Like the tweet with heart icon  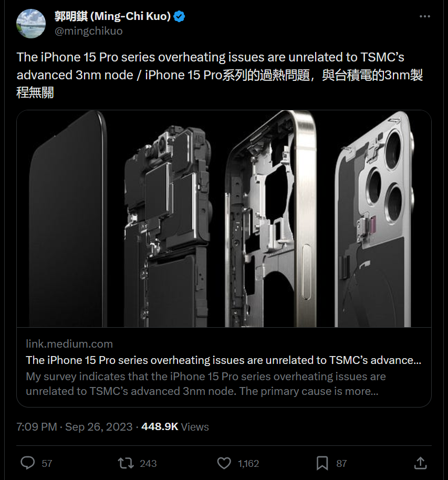(x=224, y=463)
